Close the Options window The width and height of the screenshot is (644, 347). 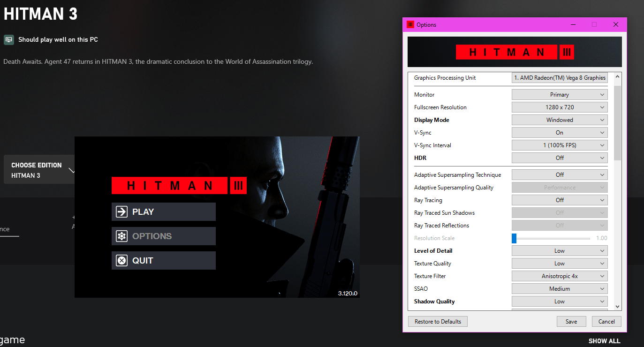coord(616,25)
